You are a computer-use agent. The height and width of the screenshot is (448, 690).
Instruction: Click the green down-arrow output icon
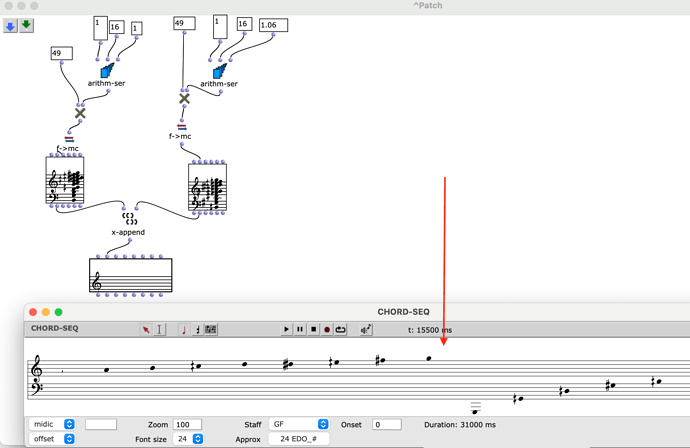click(26, 26)
